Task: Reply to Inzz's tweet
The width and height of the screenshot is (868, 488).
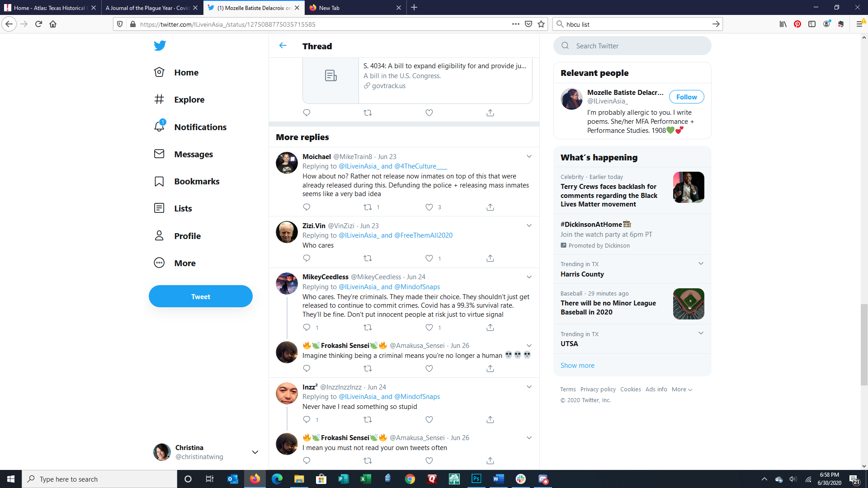Action: [x=307, y=420]
